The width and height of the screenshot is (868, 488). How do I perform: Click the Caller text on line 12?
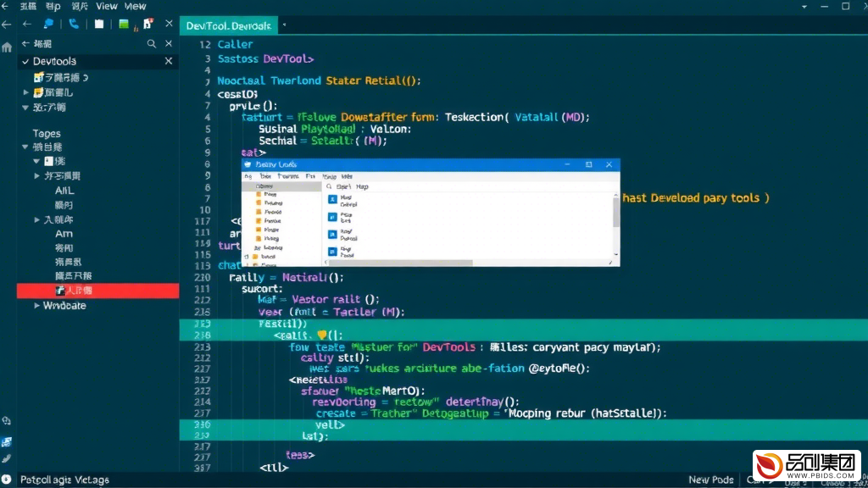click(235, 44)
